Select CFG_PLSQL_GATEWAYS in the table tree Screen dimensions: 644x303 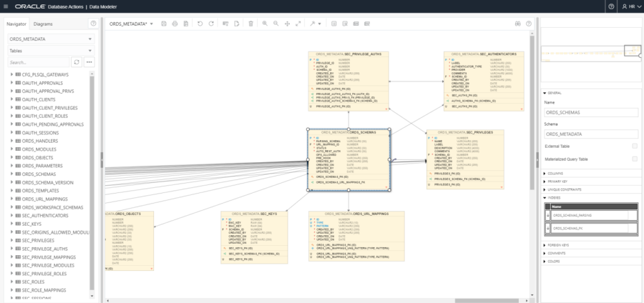pos(45,75)
